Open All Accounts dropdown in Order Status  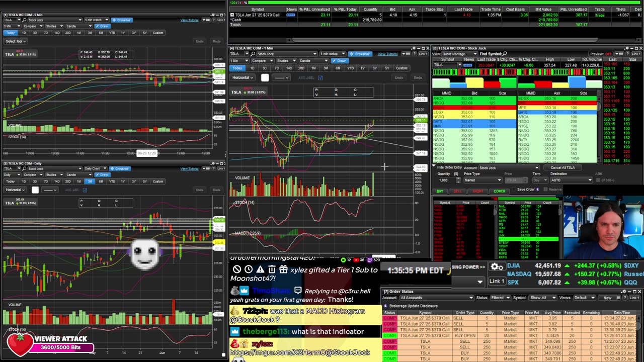coord(437,298)
